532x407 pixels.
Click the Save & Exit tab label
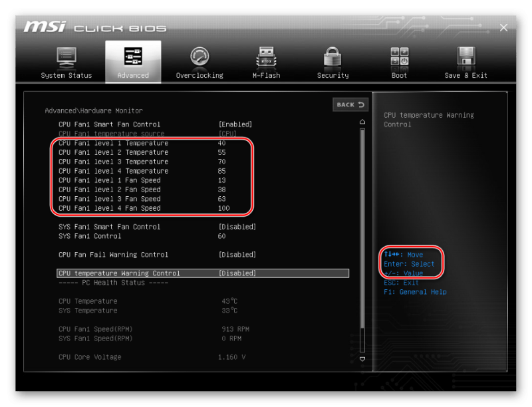point(466,75)
